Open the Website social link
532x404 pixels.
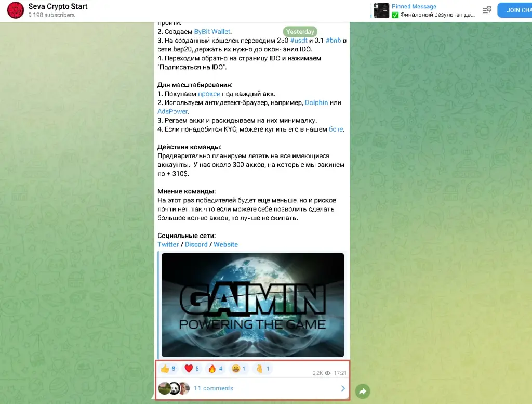point(225,244)
